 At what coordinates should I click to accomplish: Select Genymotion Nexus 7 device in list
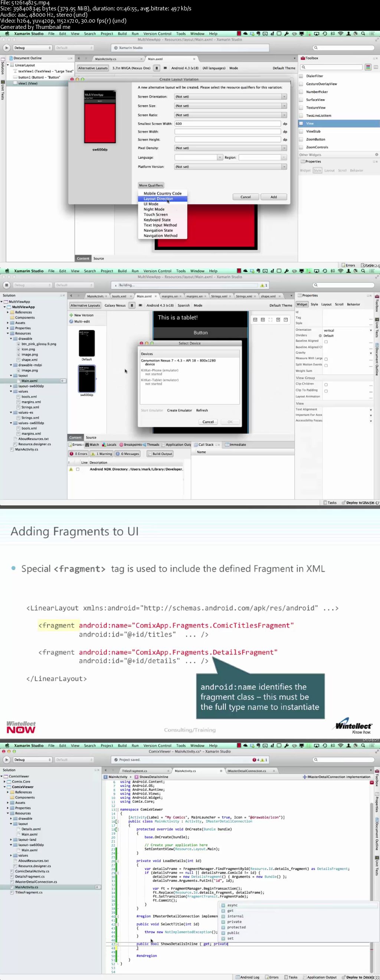[x=190, y=362]
